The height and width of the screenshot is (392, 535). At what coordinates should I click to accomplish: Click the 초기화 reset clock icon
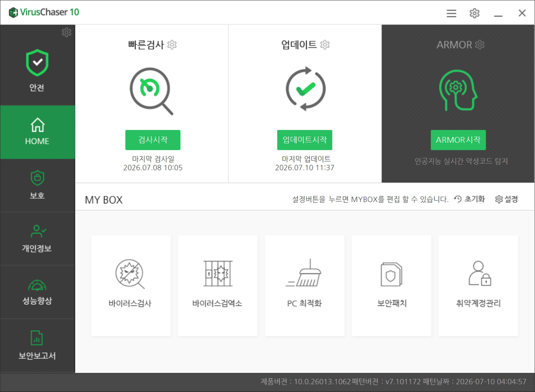click(x=458, y=199)
